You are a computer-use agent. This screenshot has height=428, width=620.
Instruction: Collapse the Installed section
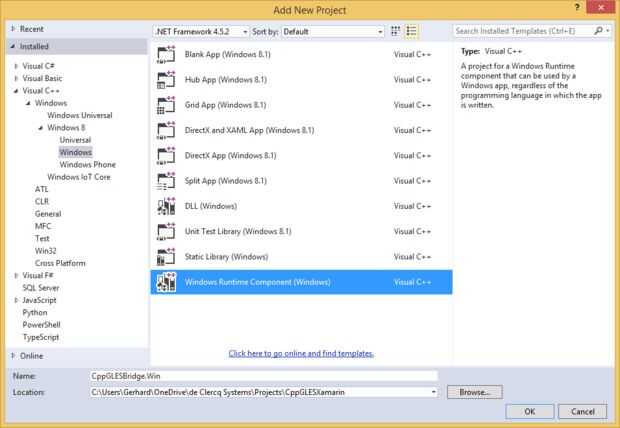[13, 46]
